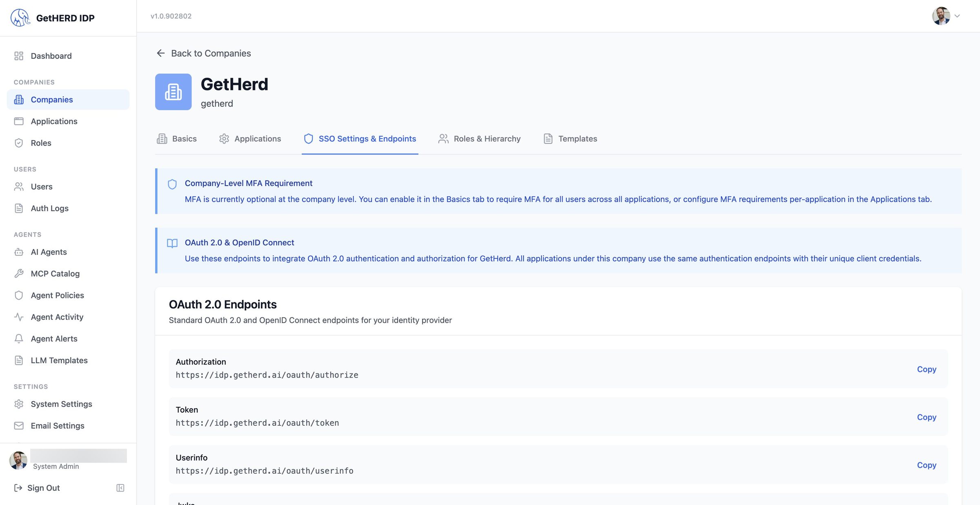Open the user menu chevron at top right
Screen dimensions: 980x505
[957, 16]
